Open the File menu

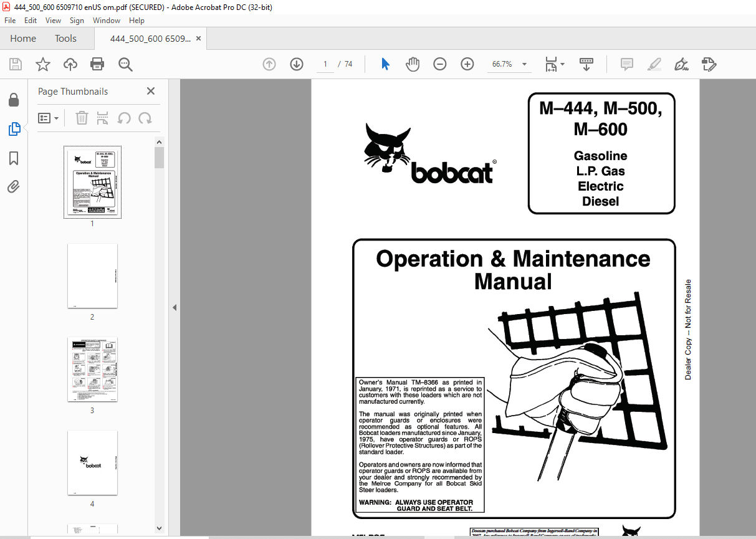pyautogui.click(x=10, y=21)
